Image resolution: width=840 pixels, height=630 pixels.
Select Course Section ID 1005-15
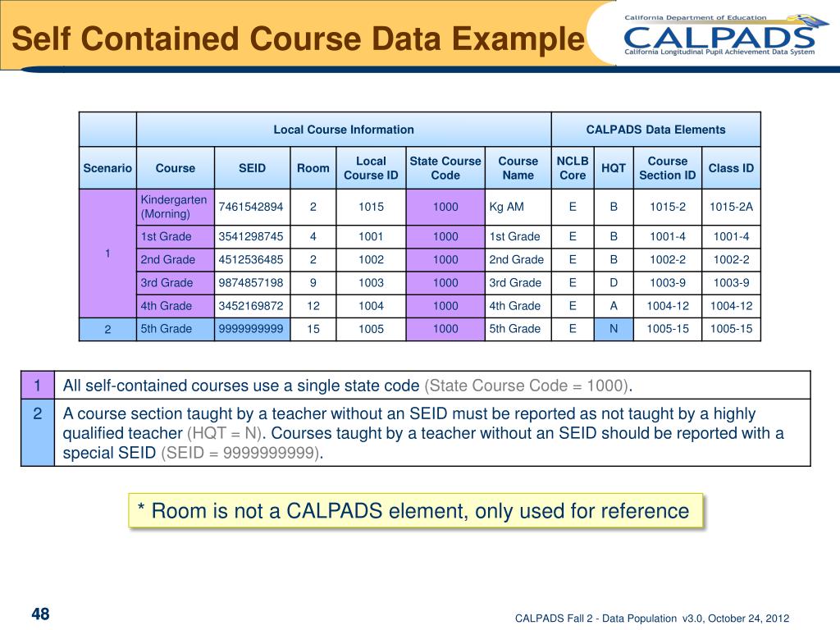[x=668, y=329]
